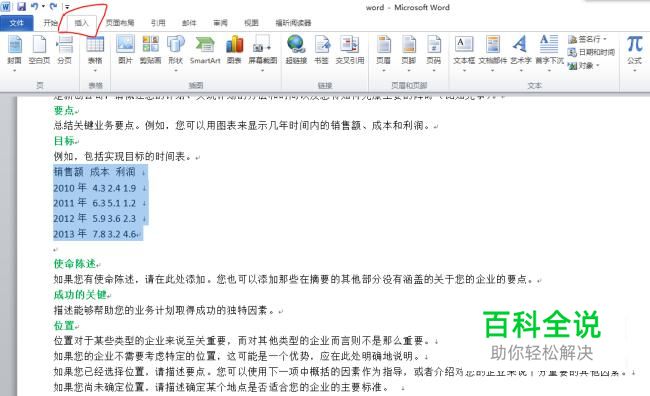Switch to the Insert (插入) tab
The height and width of the screenshot is (396, 650).
(81, 23)
